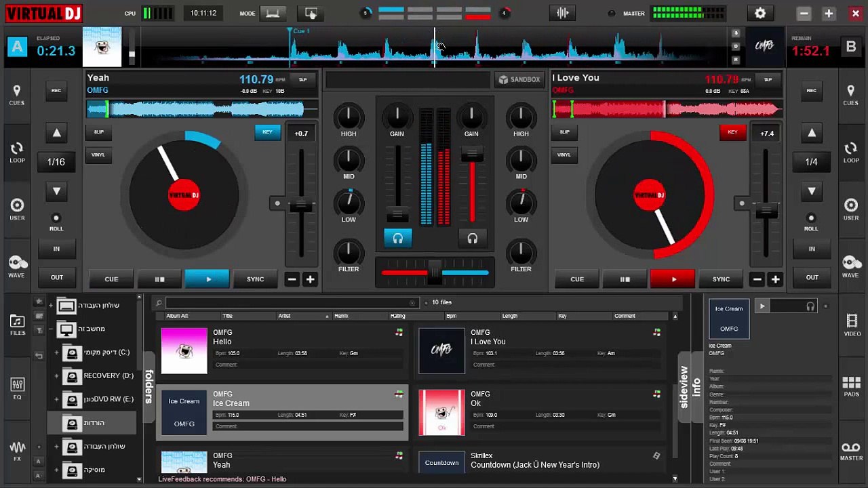The width and height of the screenshot is (868, 488).
Task: Toggle right deck VINYL mode
Action: point(564,155)
